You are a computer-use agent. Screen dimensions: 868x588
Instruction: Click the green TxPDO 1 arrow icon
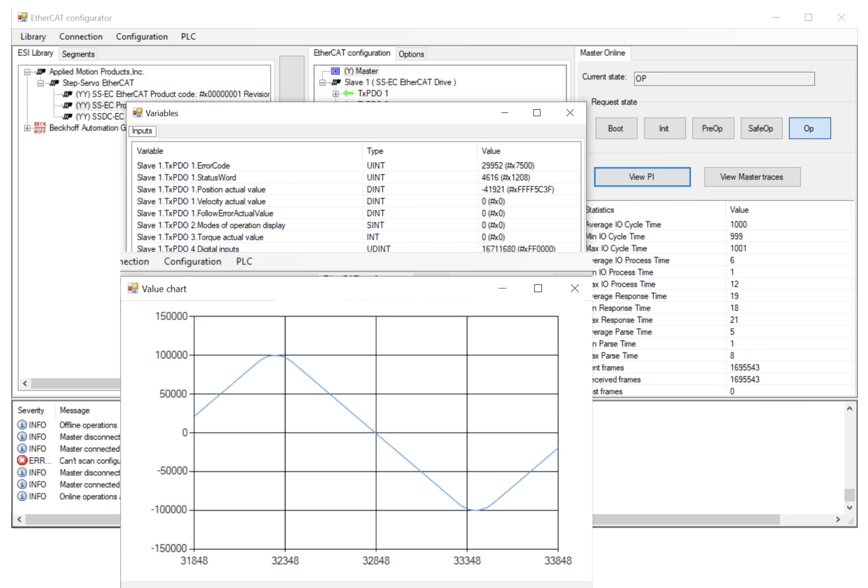point(348,93)
